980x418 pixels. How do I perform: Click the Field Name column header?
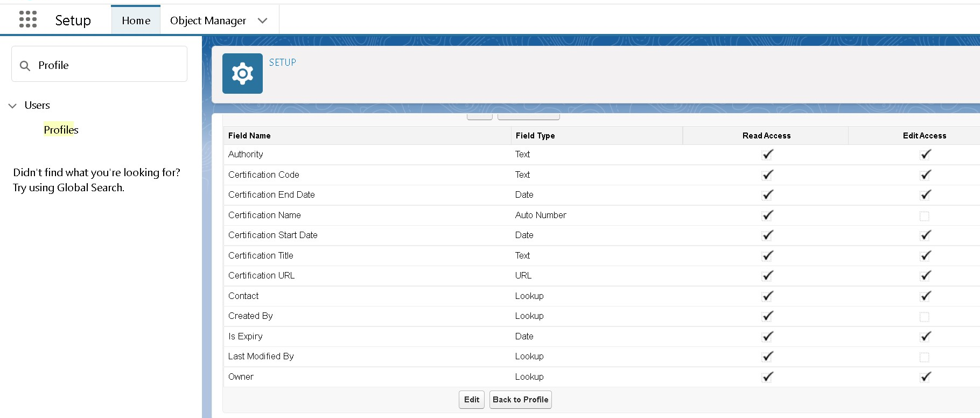click(249, 136)
